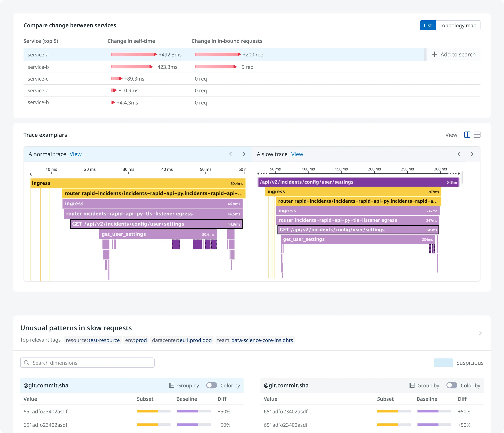Viewport: 504px width, 433px height.
Task: Toggle Color by in left git.commit.sha panel
Action: [211, 385]
